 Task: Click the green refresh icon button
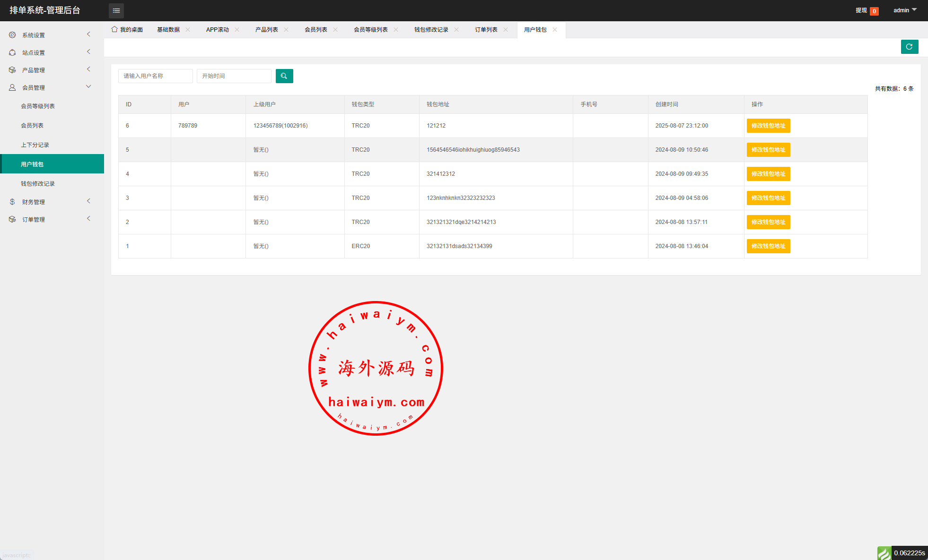[909, 47]
